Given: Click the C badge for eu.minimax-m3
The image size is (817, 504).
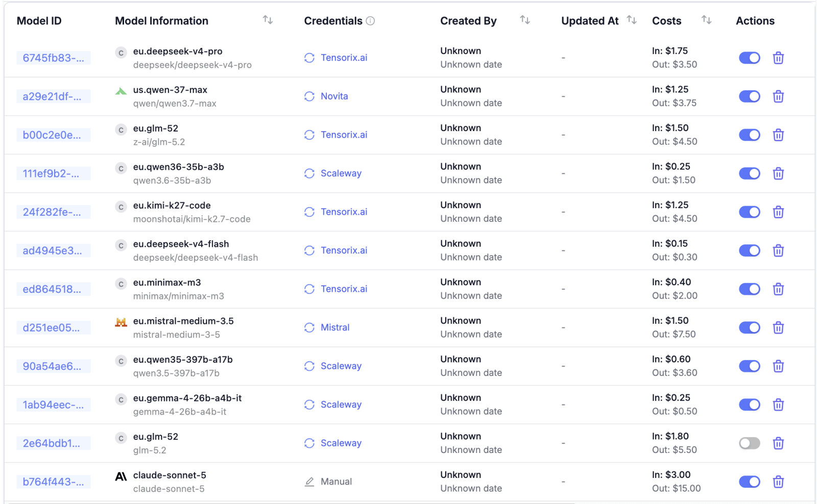Looking at the screenshot, I should tap(121, 284).
